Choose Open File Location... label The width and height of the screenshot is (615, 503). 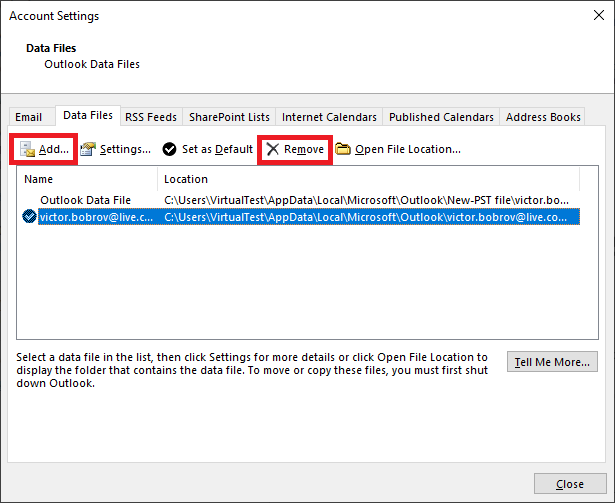[408, 149]
